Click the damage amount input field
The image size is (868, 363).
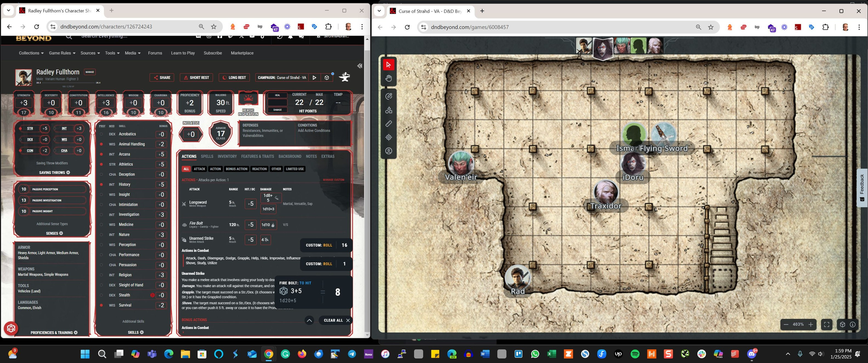(277, 102)
